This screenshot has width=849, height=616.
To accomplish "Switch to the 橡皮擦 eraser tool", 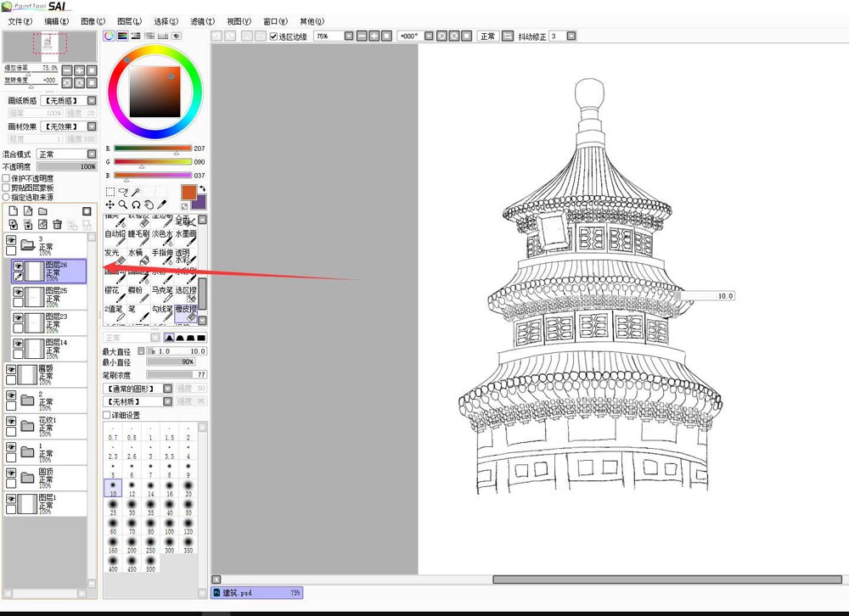I will point(186,311).
